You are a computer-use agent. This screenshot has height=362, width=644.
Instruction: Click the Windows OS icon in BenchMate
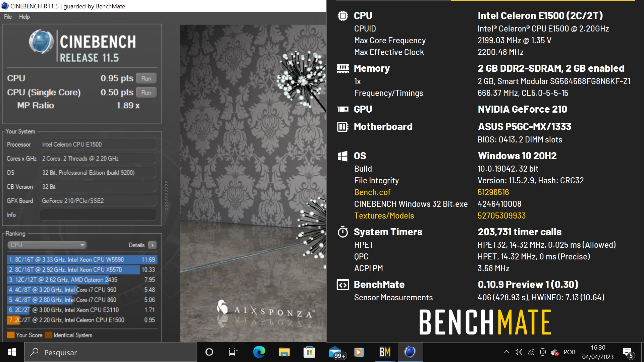pyautogui.click(x=342, y=156)
